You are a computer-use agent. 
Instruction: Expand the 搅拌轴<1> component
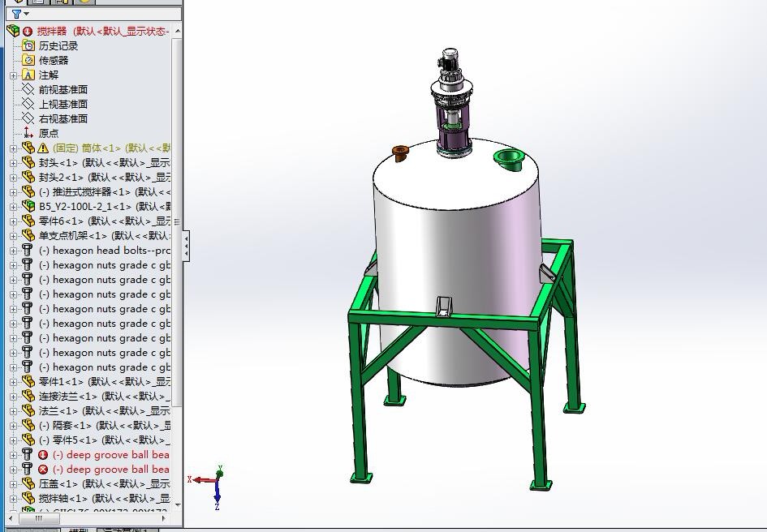(13, 499)
